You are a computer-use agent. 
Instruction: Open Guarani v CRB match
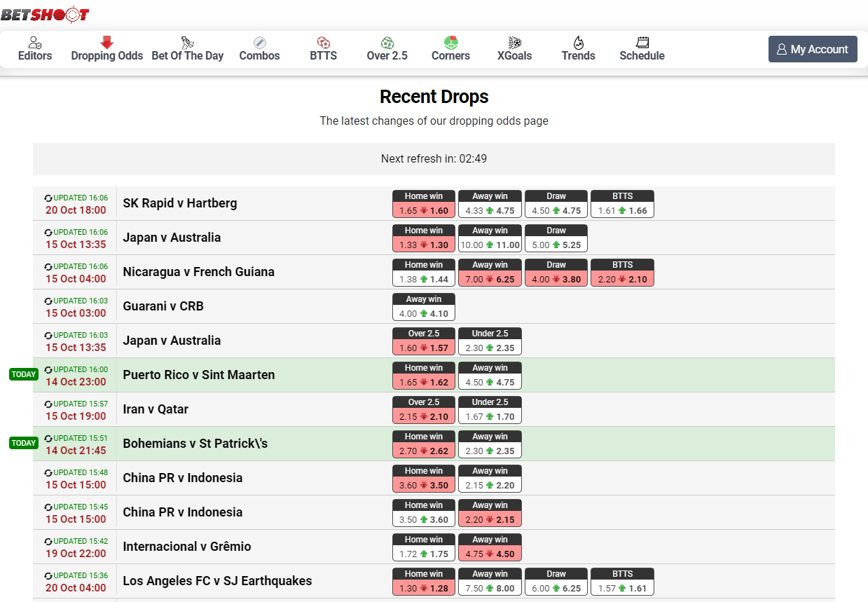(163, 306)
